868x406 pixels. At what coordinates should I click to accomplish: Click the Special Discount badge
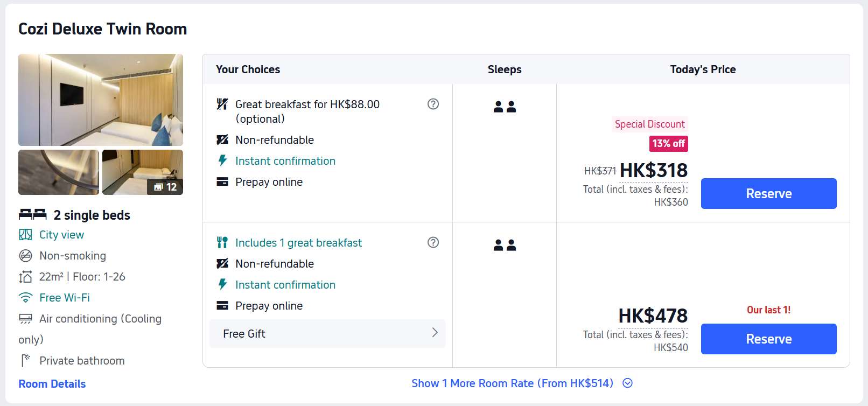(x=649, y=124)
